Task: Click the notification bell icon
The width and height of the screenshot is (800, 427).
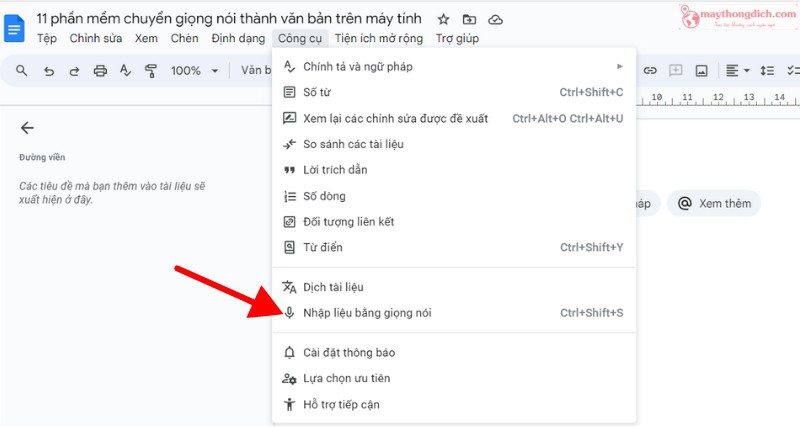Action: click(x=289, y=353)
